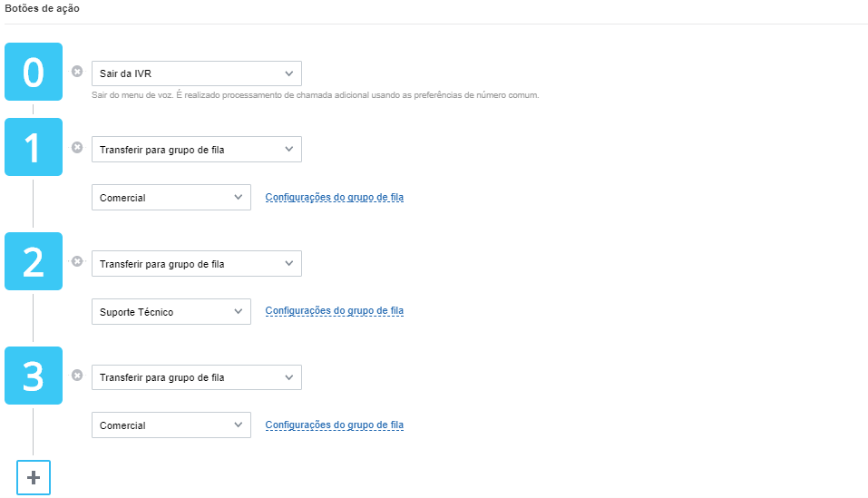
Task: Click the blue number 0 key tile
Action: coord(34,72)
